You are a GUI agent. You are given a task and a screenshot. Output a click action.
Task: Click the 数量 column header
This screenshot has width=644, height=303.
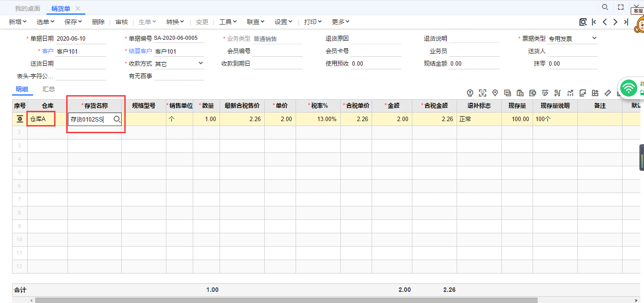[206, 106]
